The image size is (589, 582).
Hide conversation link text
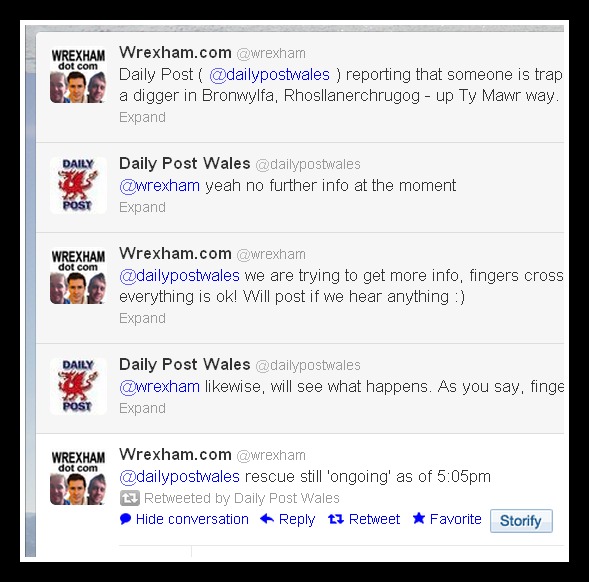[192, 519]
